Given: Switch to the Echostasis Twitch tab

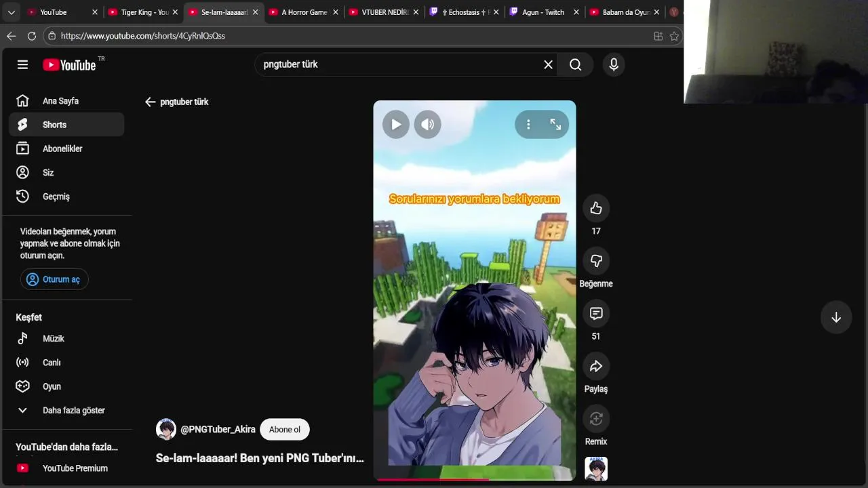Looking at the screenshot, I should click(x=465, y=12).
